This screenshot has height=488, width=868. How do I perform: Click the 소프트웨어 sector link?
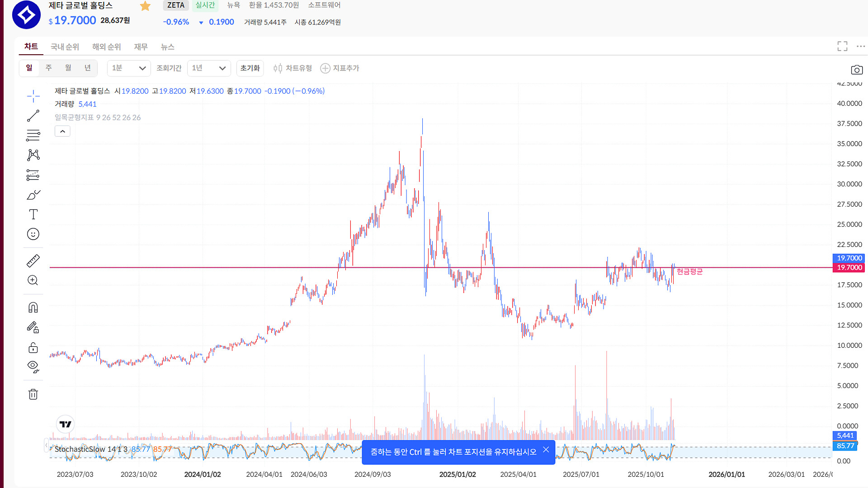(x=324, y=5)
